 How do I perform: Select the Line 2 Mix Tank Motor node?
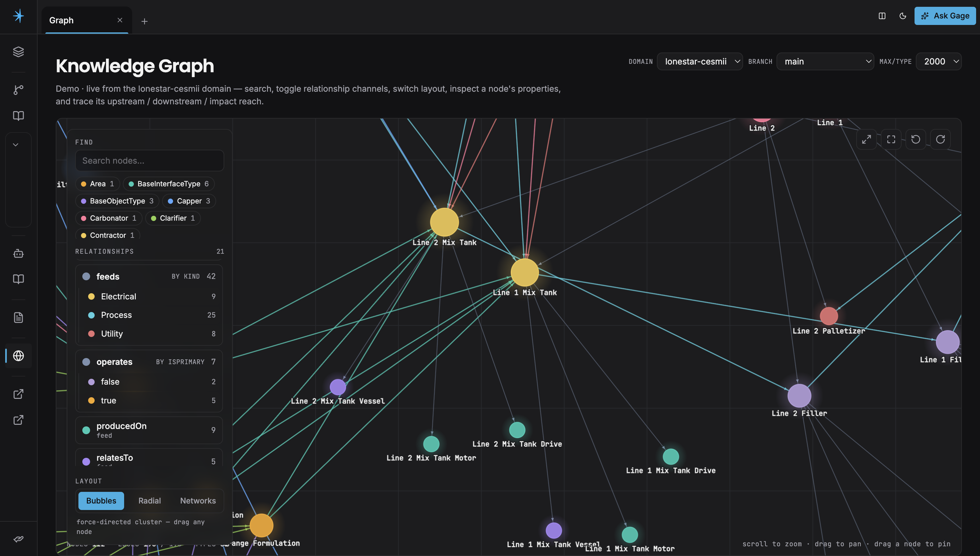(x=431, y=444)
